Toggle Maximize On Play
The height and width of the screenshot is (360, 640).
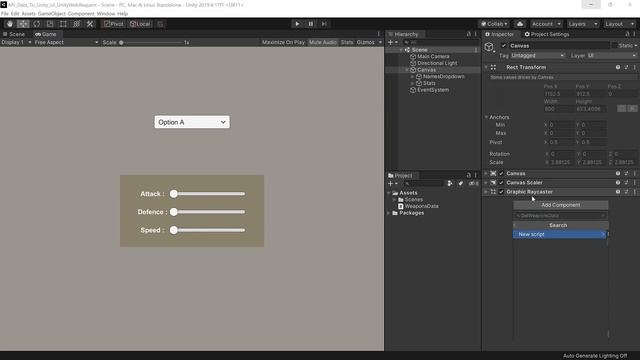coord(283,42)
